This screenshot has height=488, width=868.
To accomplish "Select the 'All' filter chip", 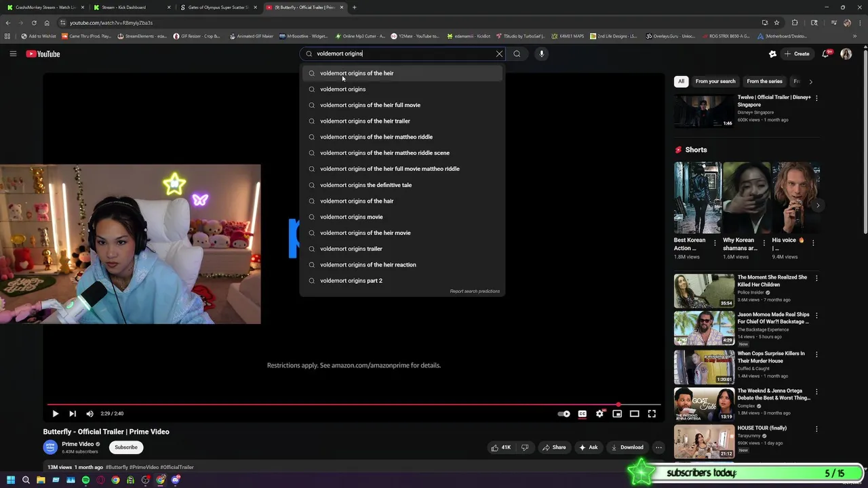I will tap(681, 81).
